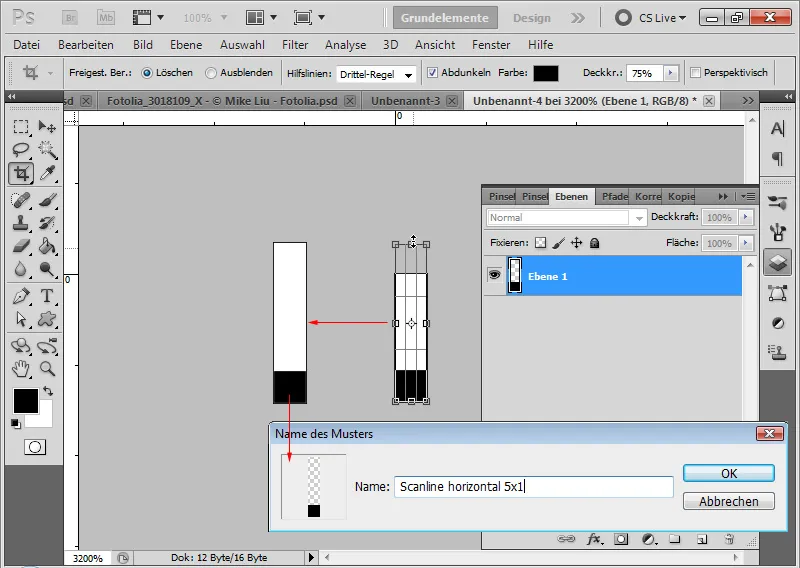This screenshot has height=568, width=800.
Task: Open the Layers panel options menu
Action: [x=748, y=196]
